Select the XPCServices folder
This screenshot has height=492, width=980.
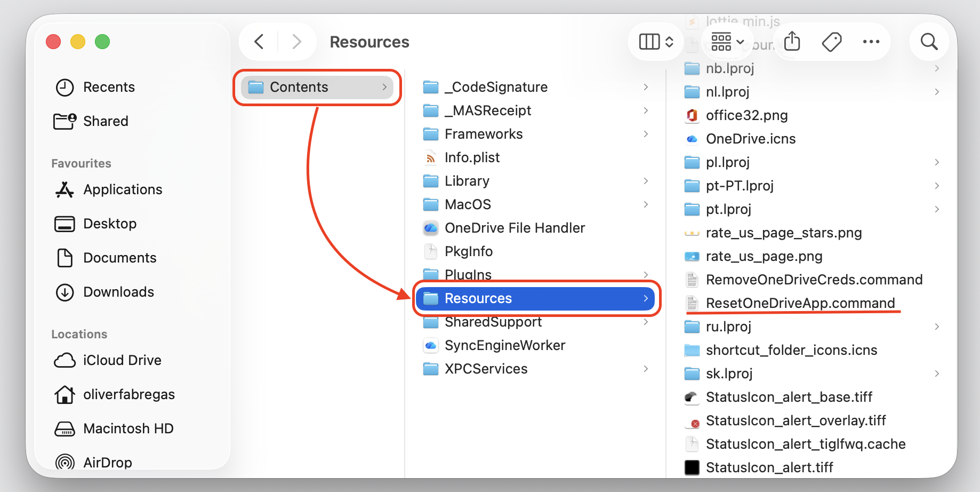point(535,369)
